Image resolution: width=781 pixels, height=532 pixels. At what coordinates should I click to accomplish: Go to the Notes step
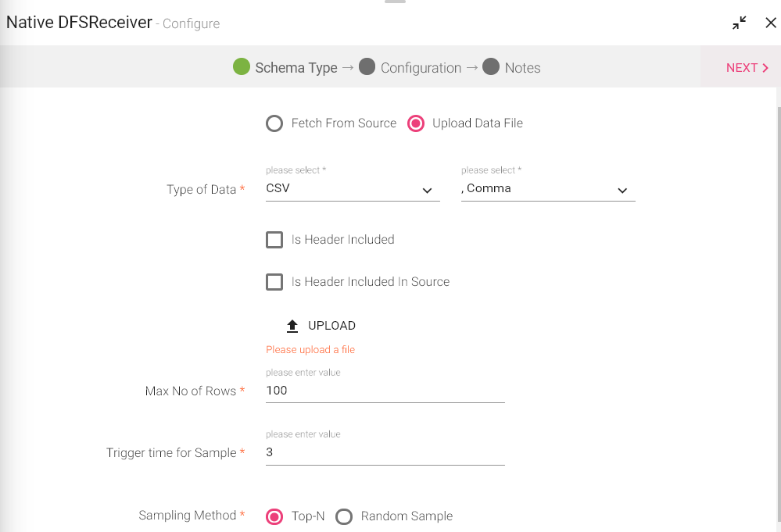tap(522, 68)
